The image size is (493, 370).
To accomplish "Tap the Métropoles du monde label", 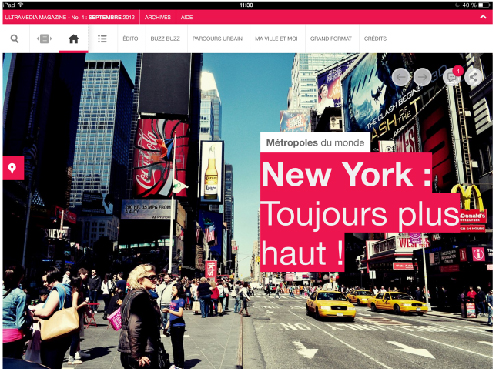I will click(315, 143).
